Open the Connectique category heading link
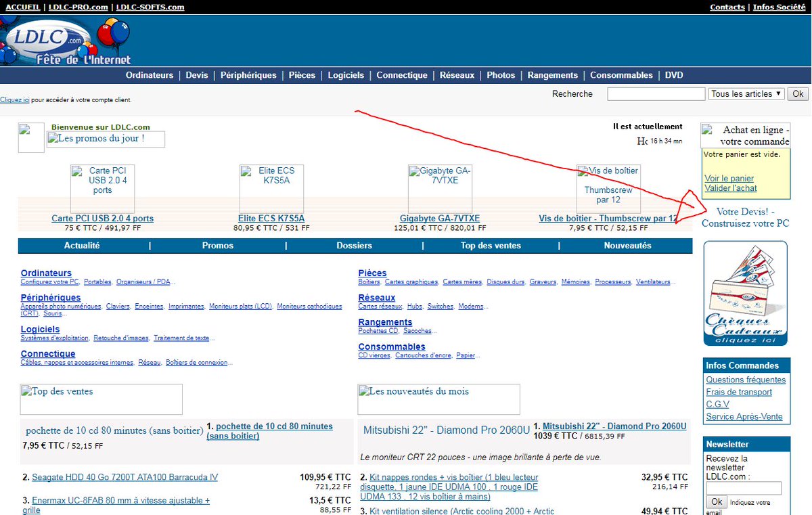 pos(48,353)
